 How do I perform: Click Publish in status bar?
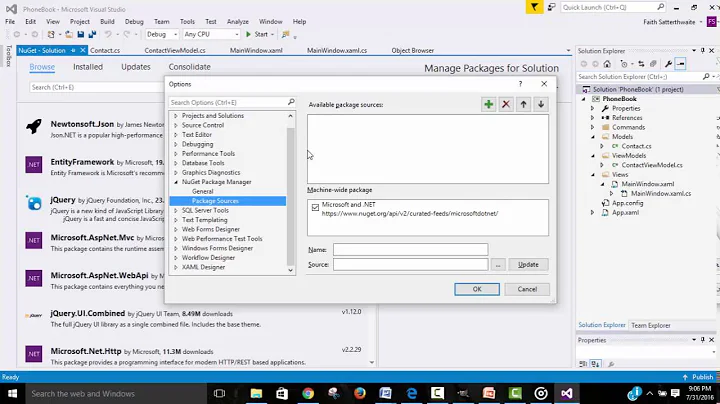pyautogui.click(x=698, y=377)
